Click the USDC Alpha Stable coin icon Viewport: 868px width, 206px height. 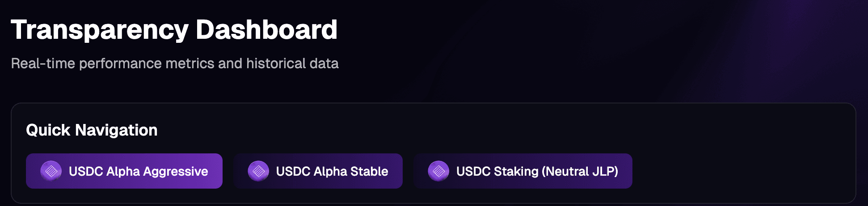click(258, 171)
